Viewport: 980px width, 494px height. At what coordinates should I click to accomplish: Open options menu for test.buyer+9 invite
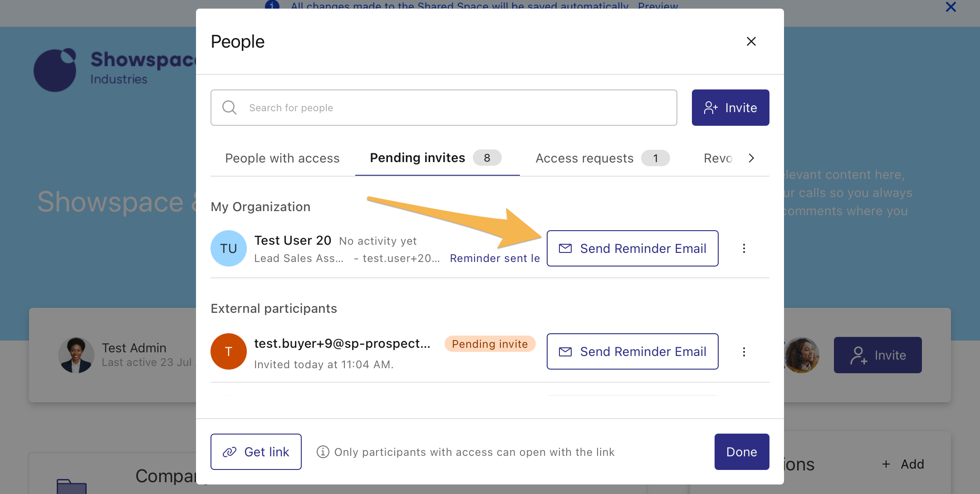coord(744,352)
